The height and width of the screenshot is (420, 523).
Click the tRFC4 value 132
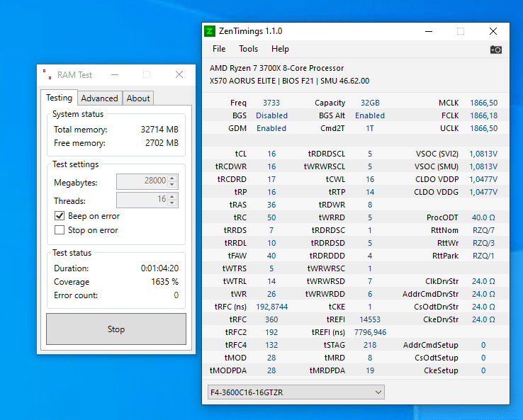(271, 345)
